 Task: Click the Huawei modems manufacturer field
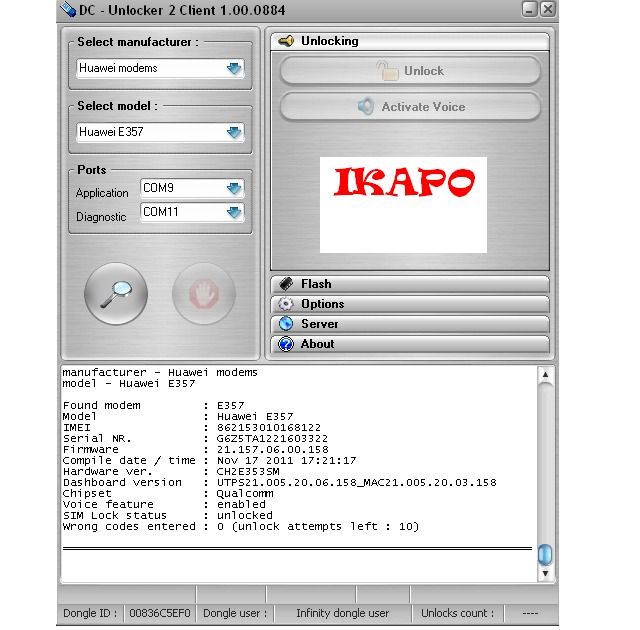[x=160, y=68]
